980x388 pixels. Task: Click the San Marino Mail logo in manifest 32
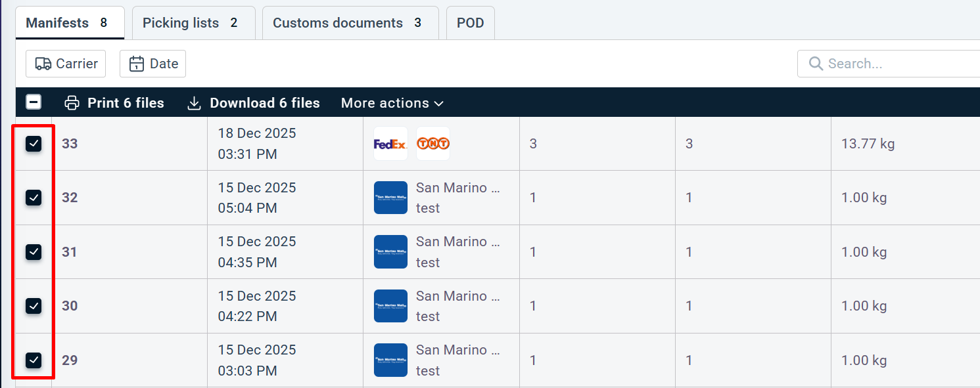390,198
